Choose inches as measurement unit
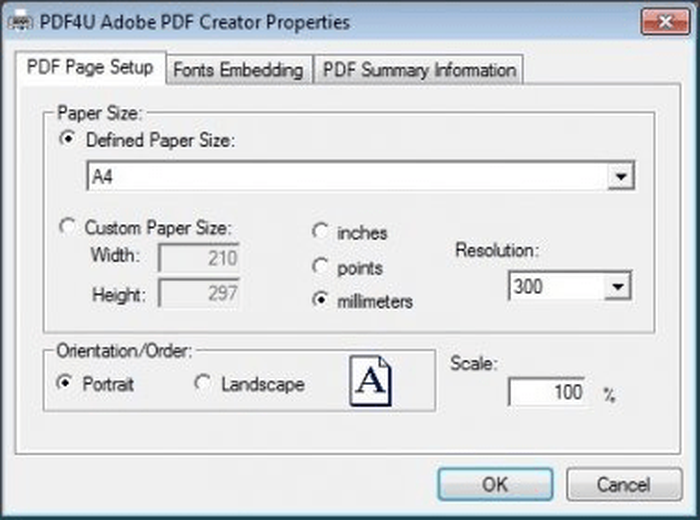Viewport: 700px width, 520px height. [320, 231]
